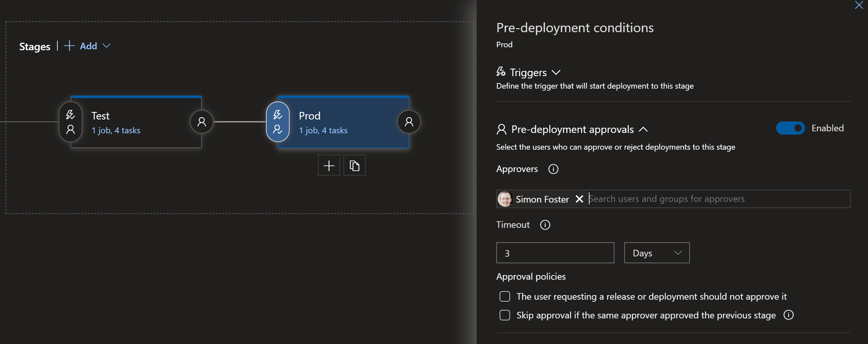868x344 pixels.
Task: Click the Add stage button
Action: coord(80,46)
